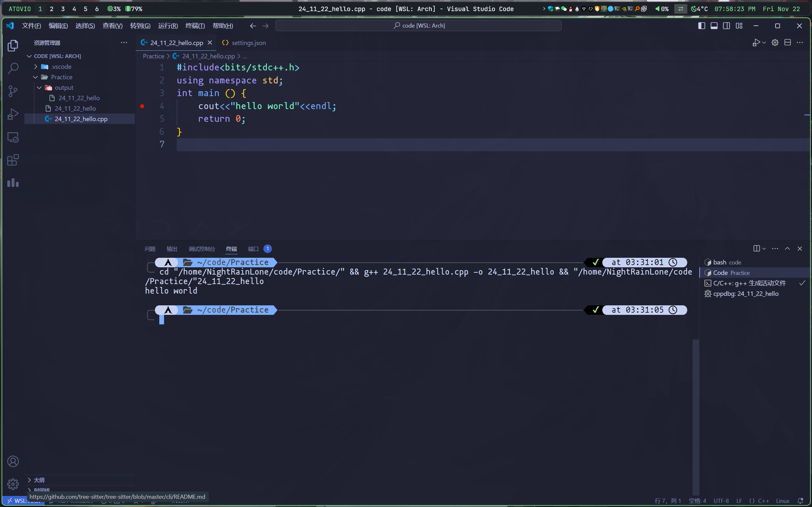Click the command center search box

(x=418, y=26)
